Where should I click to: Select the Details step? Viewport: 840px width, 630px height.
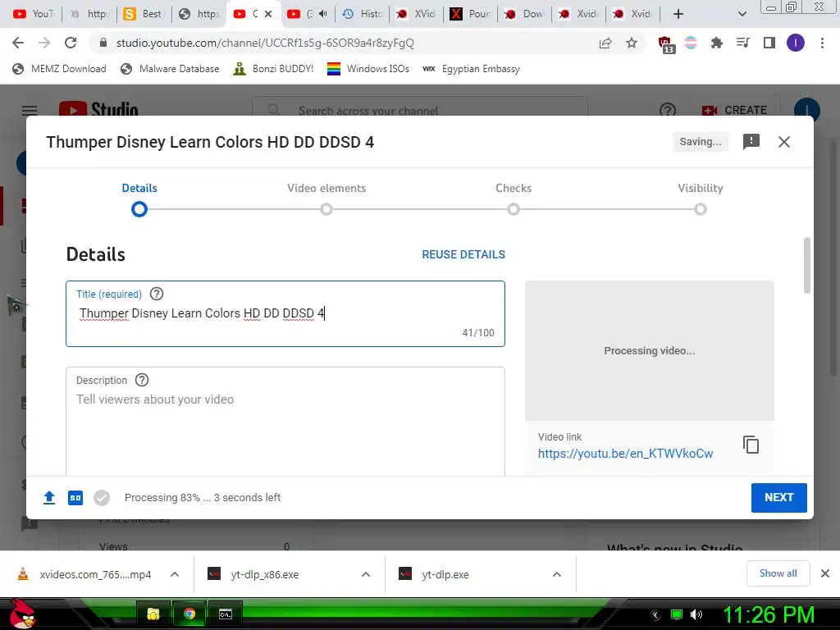click(x=139, y=199)
